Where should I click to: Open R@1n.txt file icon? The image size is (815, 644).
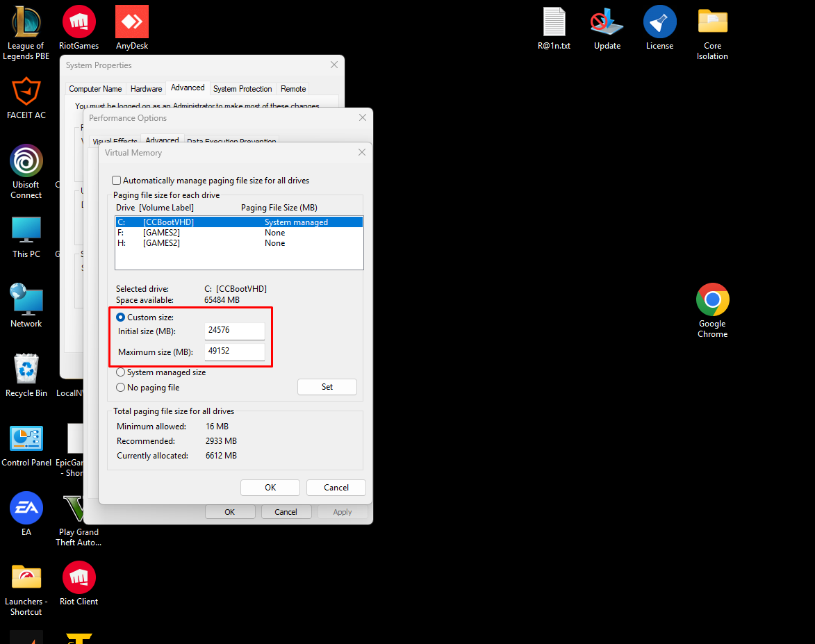tap(554, 28)
